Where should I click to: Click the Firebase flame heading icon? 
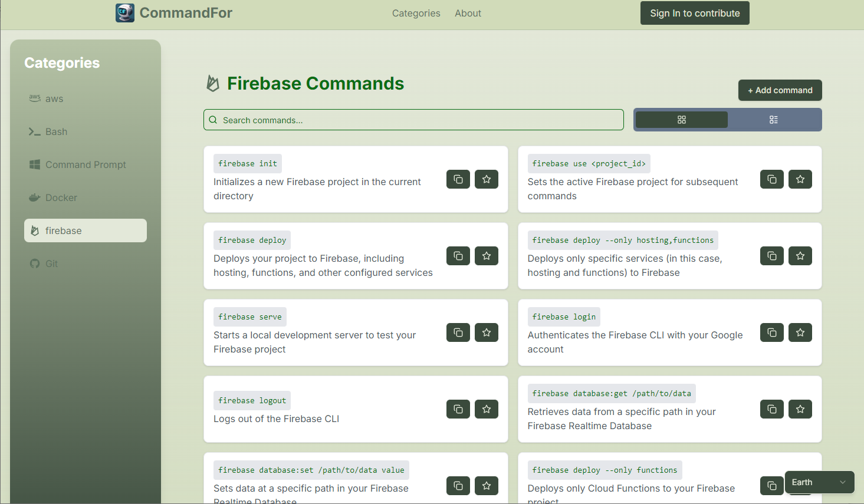point(213,84)
